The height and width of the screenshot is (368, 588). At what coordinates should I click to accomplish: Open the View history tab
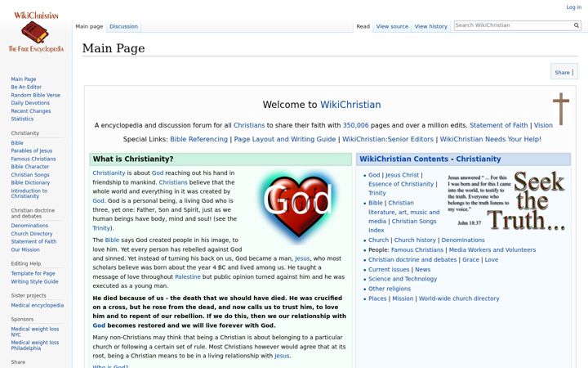pyautogui.click(x=431, y=27)
